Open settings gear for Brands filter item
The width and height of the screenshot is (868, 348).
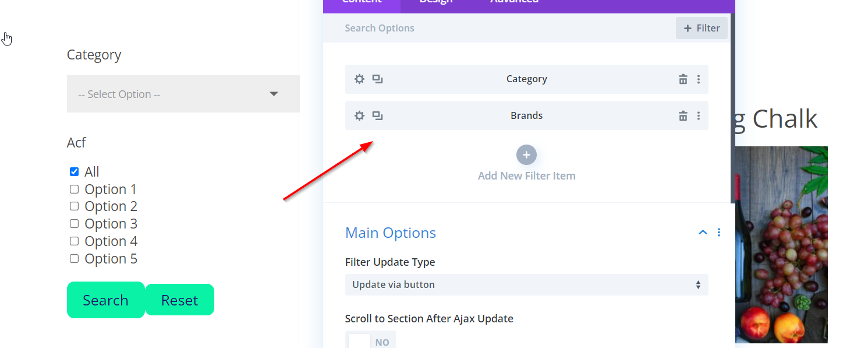pos(360,116)
